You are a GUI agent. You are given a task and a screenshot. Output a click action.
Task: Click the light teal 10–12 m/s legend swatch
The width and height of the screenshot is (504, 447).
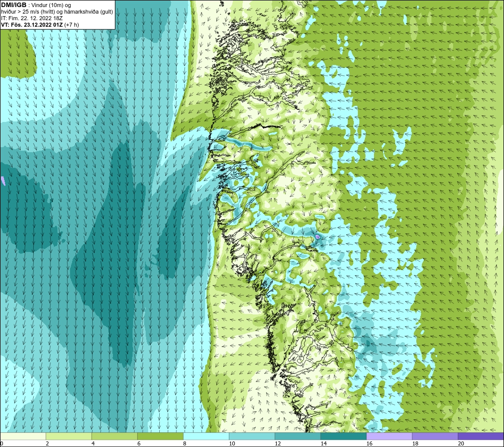click(x=252, y=436)
